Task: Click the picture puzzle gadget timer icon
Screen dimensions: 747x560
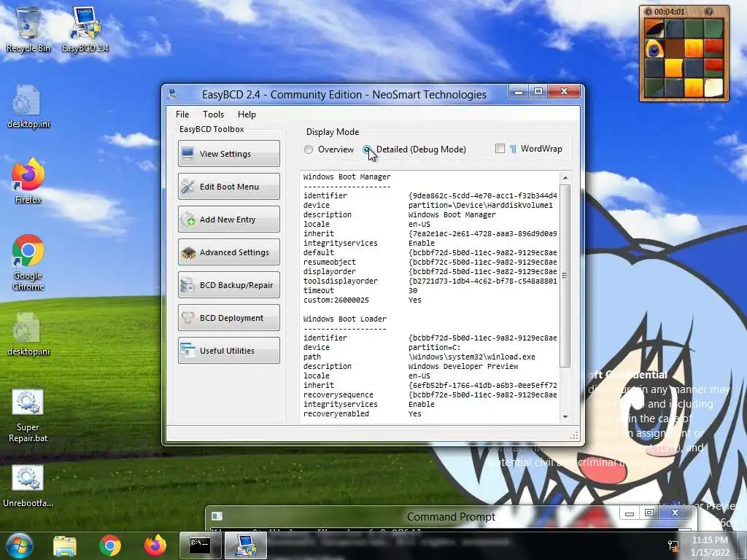Action: coord(648,12)
